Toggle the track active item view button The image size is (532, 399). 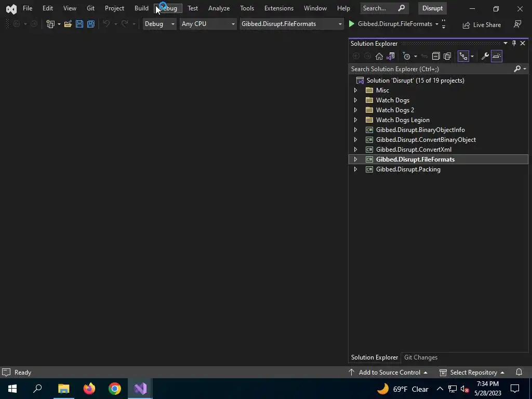pyautogui.click(x=463, y=56)
